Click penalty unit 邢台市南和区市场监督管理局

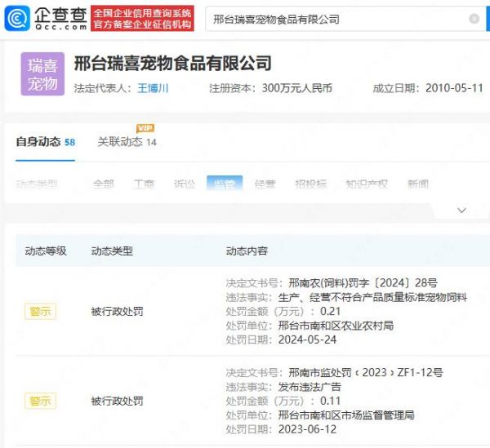346,415
